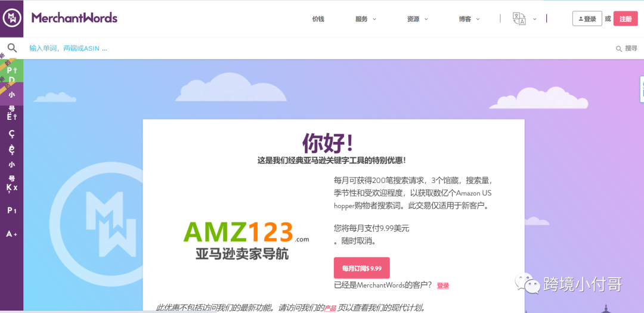Expand the chevron next to 资源

pyautogui.click(x=426, y=19)
